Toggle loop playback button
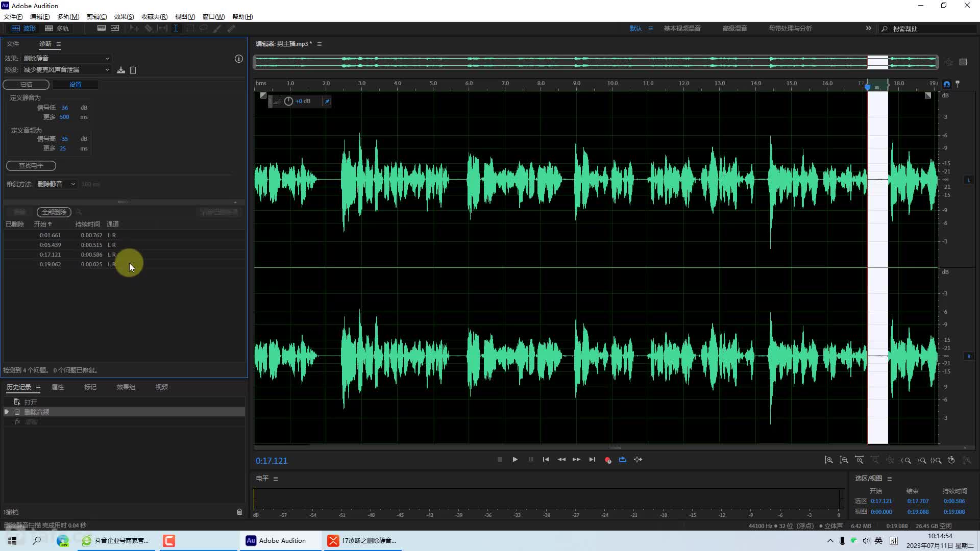980x551 pixels. click(623, 460)
